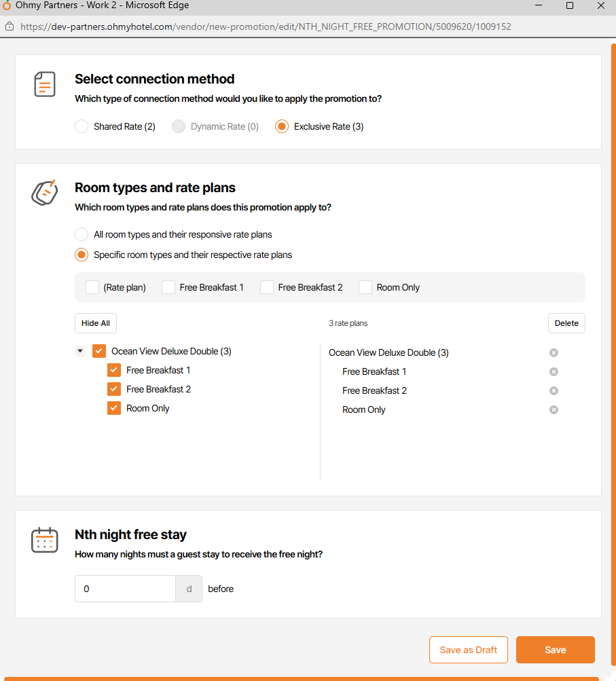
Task: Remove Free Breakfast 1 from selected rate plans
Action: point(554,371)
